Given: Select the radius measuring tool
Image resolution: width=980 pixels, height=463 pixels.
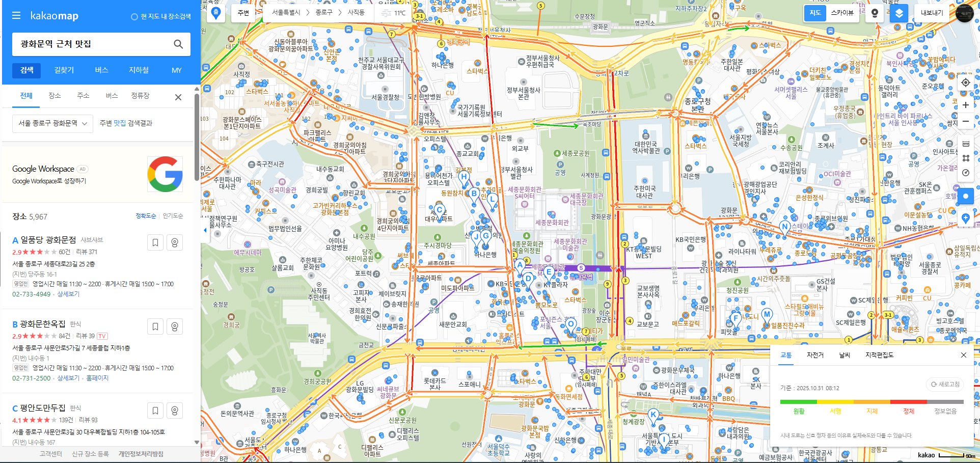Looking at the screenshot, I should (x=966, y=173).
